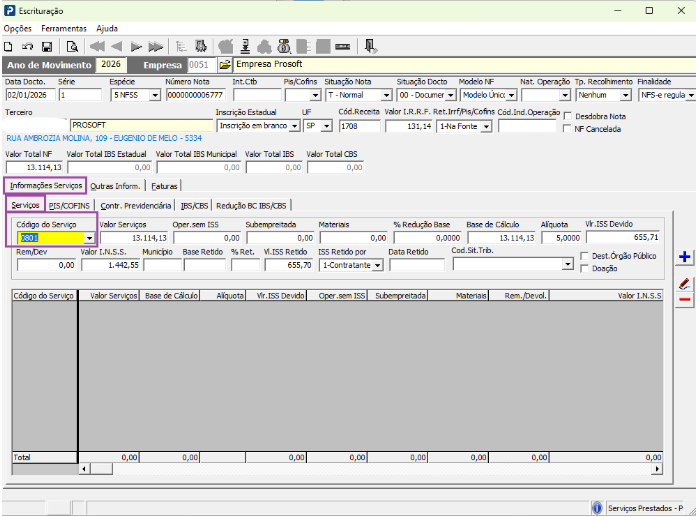
Task: Expand the Código do Serviço dropdown arrow
Action: point(89,238)
